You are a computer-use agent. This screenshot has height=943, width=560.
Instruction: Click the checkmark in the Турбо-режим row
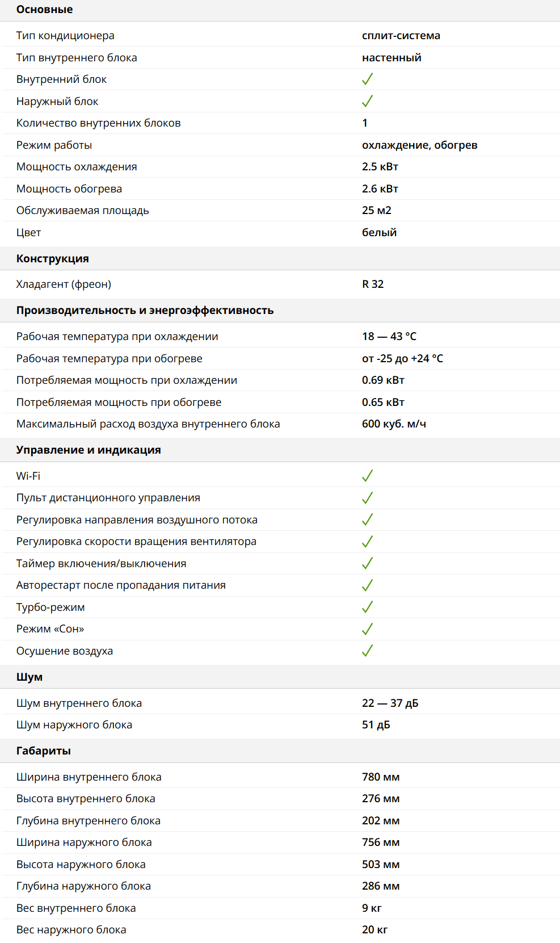(367, 607)
